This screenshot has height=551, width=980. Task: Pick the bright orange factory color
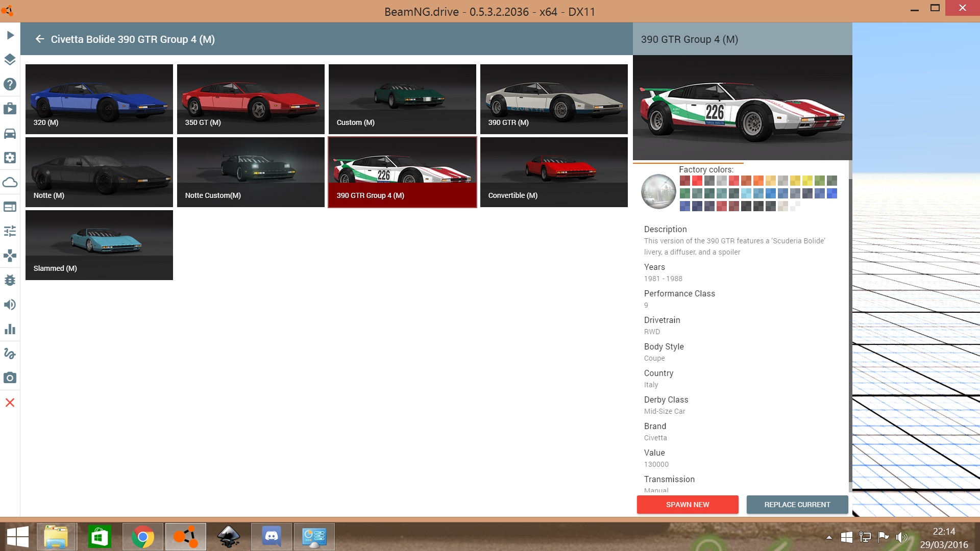[x=758, y=181]
